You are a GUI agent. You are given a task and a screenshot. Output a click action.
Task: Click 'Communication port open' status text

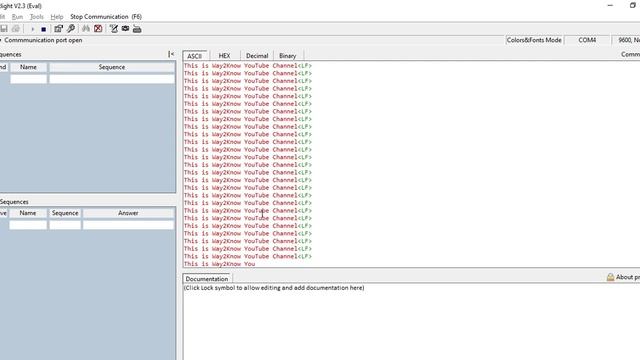[x=43, y=40]
